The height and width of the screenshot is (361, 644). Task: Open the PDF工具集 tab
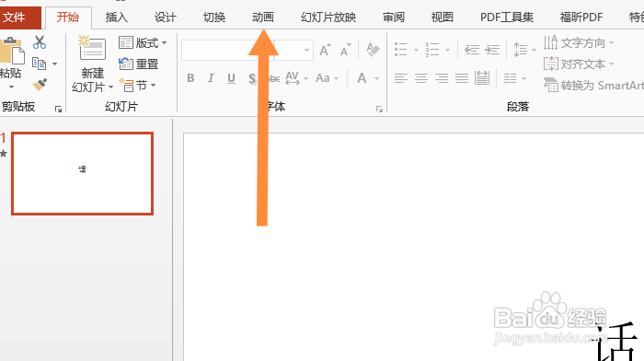click(507, 17)
